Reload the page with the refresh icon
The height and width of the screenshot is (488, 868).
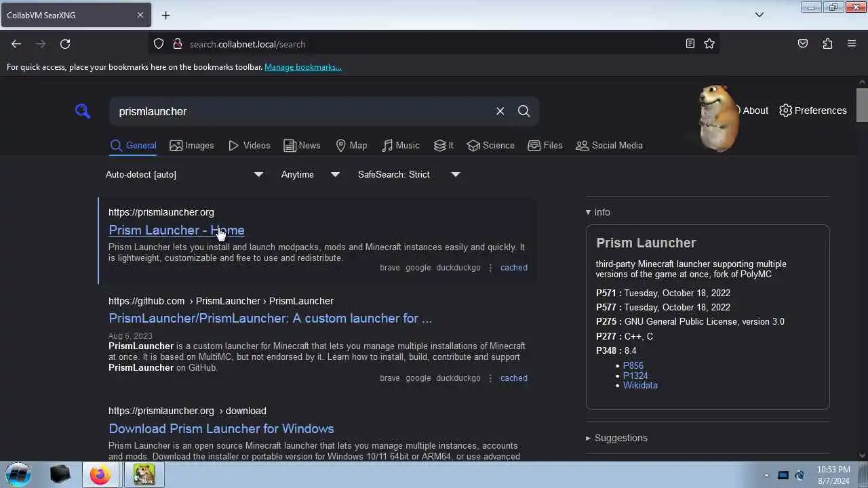[65, 44]
